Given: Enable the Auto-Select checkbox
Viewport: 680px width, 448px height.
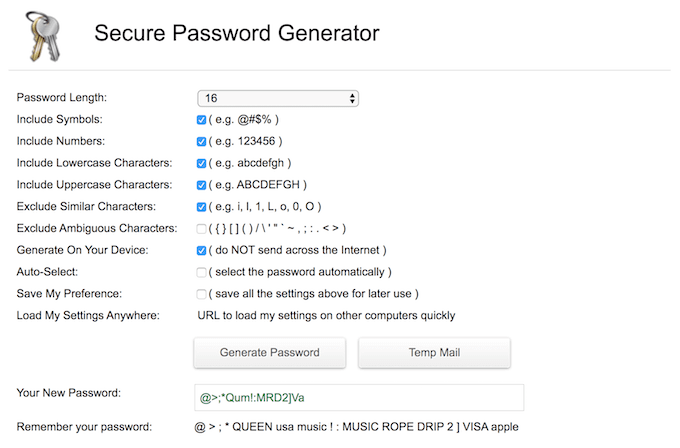Looking at the screenshot, I should (x=202, y=272).
